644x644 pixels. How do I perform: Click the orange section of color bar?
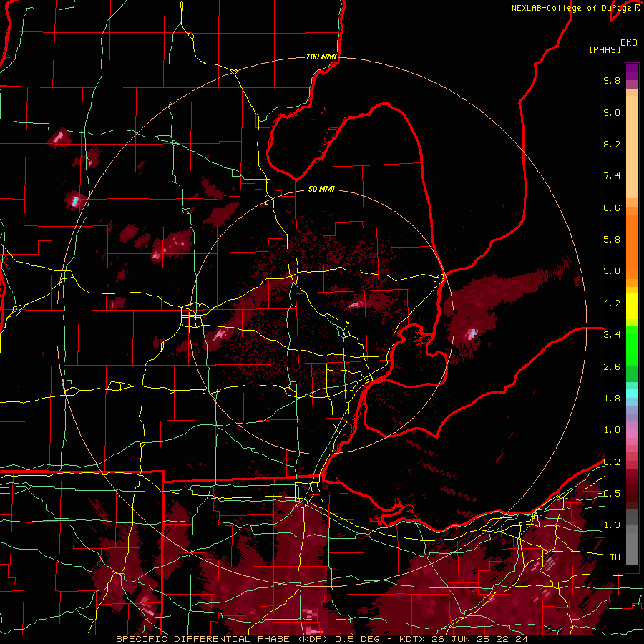pos(632,243)
